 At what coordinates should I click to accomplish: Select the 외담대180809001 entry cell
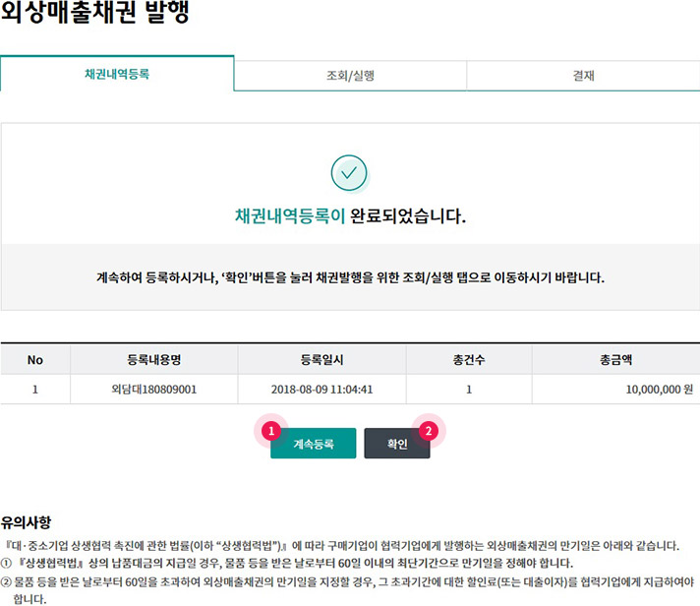154,389
